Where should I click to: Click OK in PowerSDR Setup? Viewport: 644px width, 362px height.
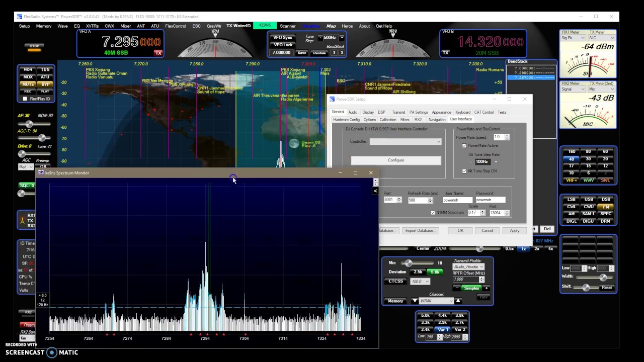click(460, 230)
